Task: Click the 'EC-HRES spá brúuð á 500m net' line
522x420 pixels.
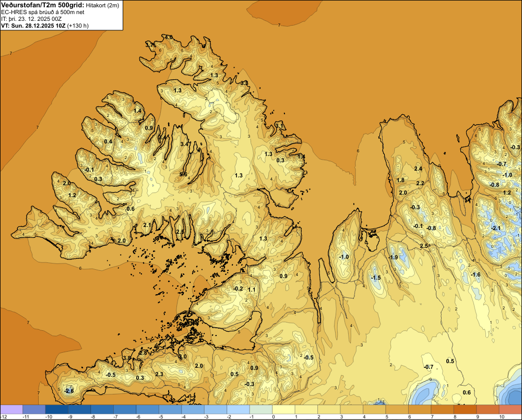Action: coord(43,13)
